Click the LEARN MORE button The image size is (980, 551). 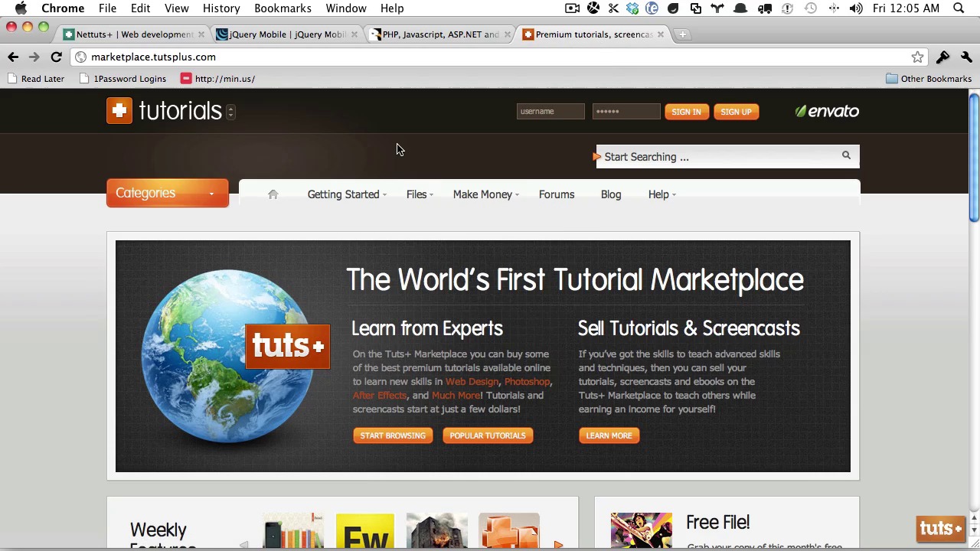(x=609, y=435)
